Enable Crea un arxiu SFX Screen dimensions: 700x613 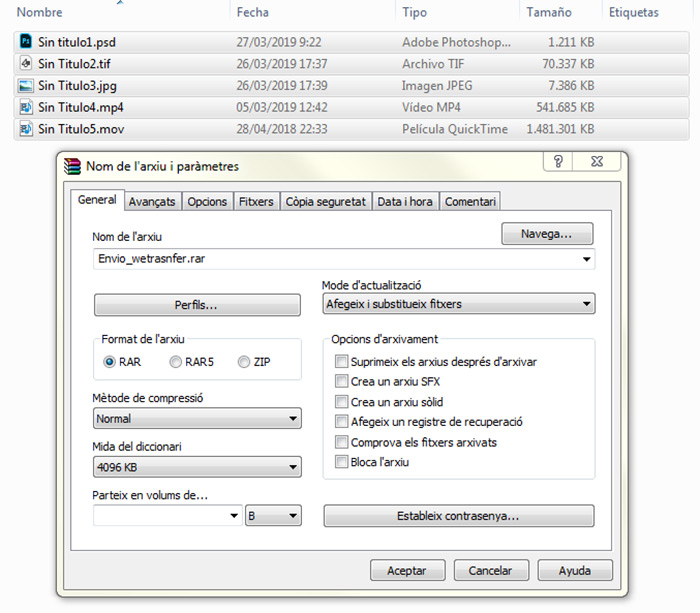[342, 382]
